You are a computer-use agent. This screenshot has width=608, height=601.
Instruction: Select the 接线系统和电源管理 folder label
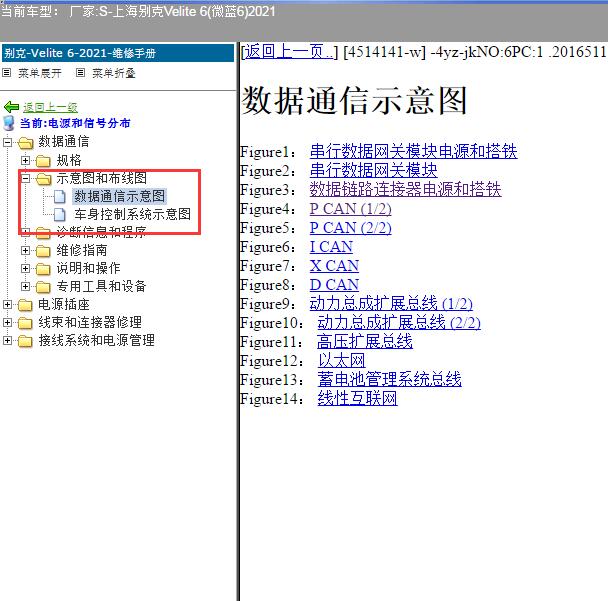coord(97,340)
